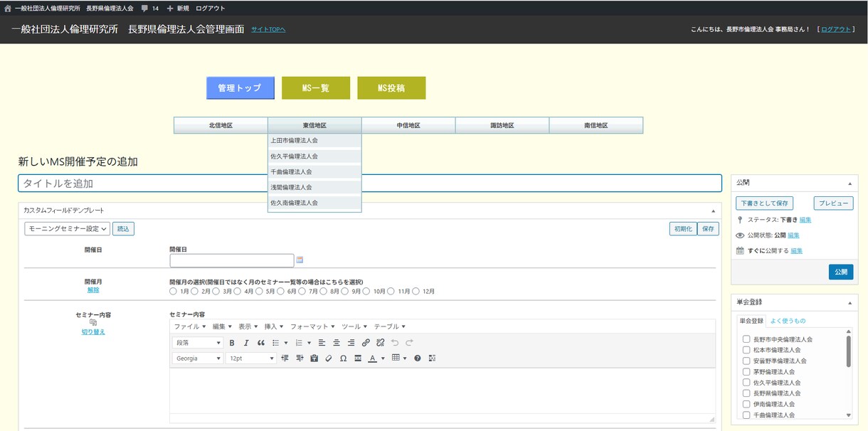Open bulleted list style dropdown arrow
The image size is (868, 431).
(286, 343)
